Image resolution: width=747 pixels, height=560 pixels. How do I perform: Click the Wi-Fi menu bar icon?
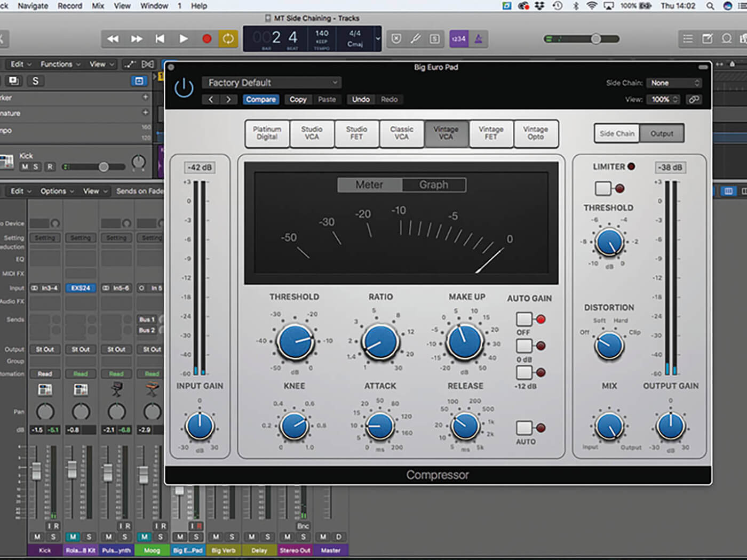point(591,6)
